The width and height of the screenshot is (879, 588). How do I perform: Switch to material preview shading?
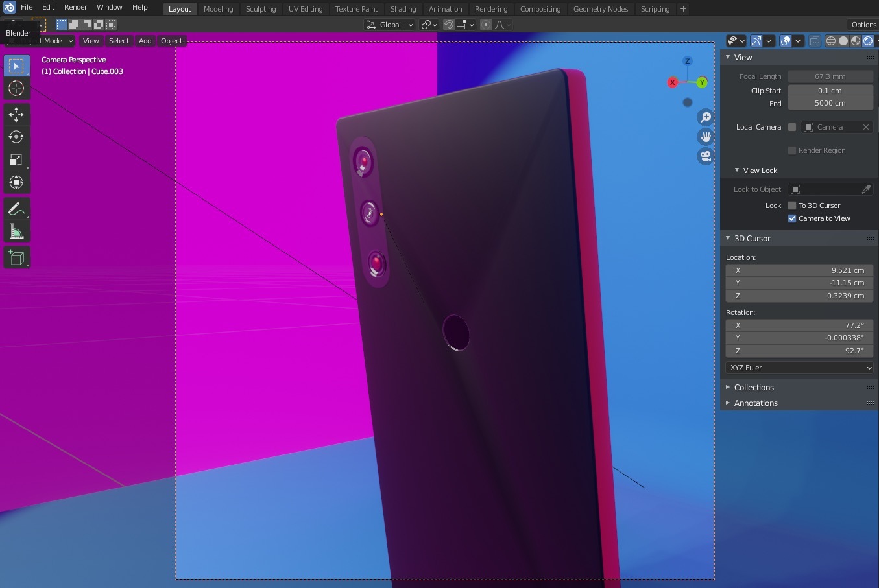pyautogui.click(x=856, y=41)
